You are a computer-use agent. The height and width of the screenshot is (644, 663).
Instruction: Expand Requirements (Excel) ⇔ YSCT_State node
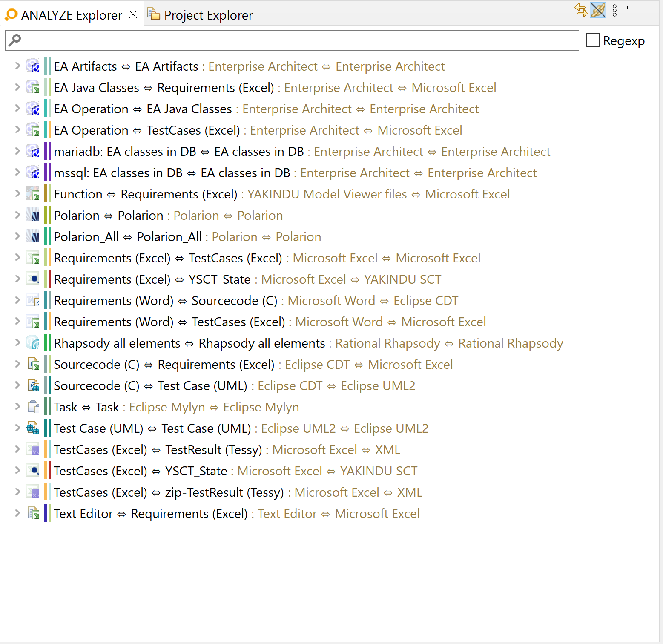17,279
